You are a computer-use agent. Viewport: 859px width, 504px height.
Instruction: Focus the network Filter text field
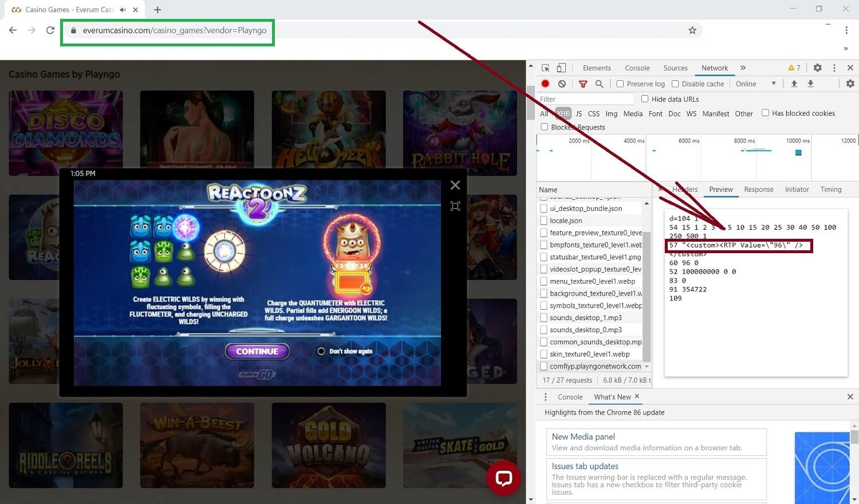[585, 99]
